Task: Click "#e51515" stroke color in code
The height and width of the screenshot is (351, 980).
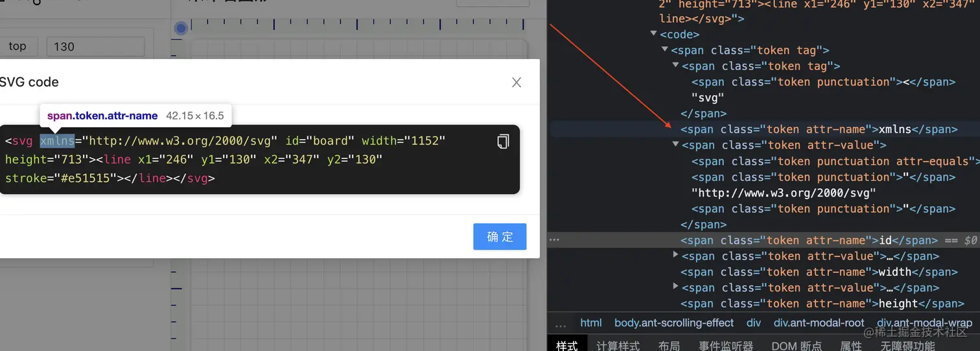Action: pos(85,177)
